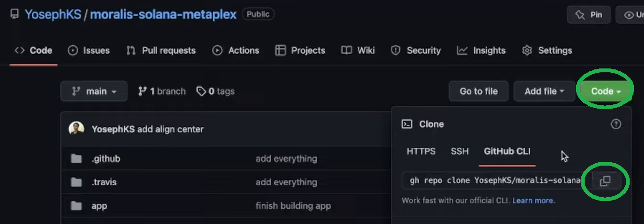This screenshot has height=224, width=644.
Task: Open the YosephKS commit author link
Action: (113, 129)
